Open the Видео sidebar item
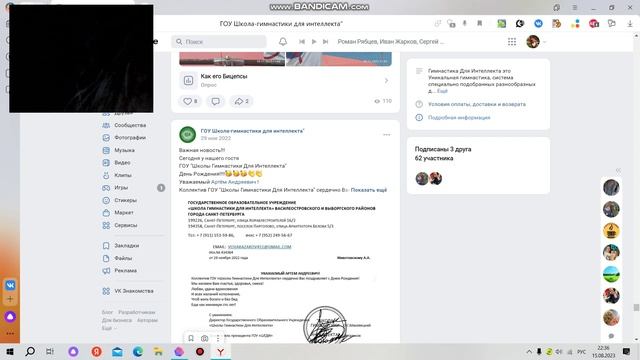The image size is (640, 360). [122, 162]
